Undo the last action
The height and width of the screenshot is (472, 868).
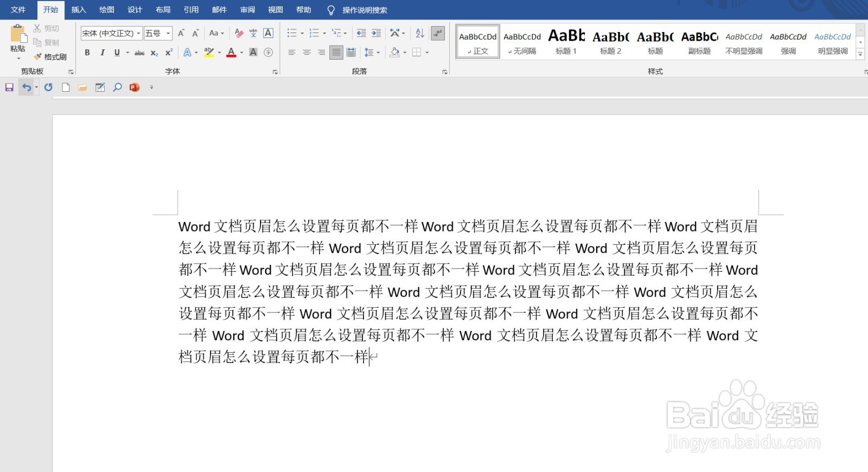point(27,87)
